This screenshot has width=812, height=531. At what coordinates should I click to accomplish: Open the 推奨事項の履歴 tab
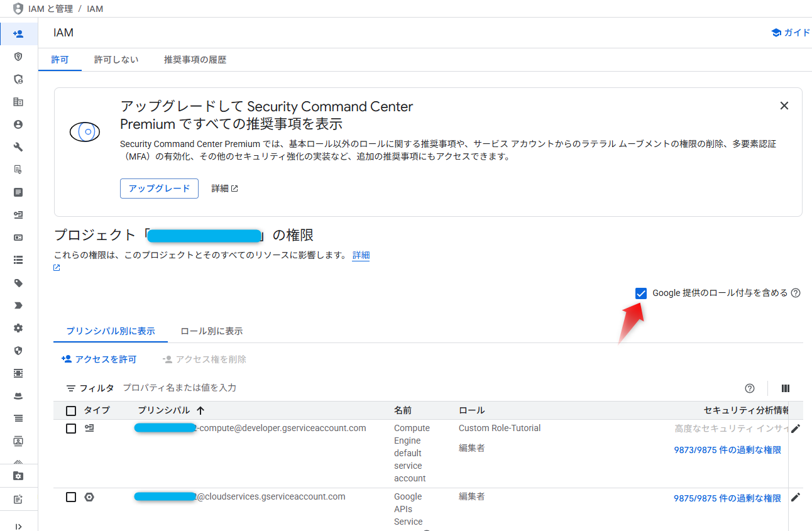[x=195, y=60]
